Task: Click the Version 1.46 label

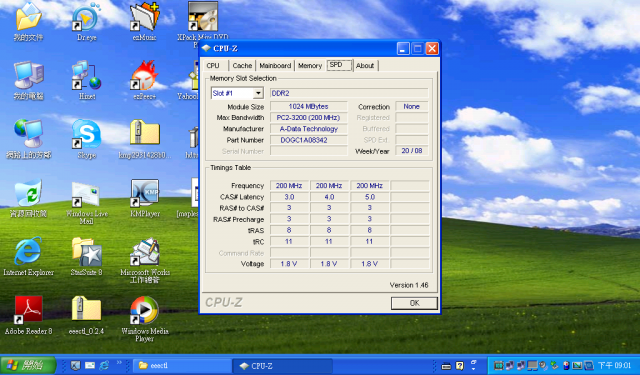Action: click(409, 285)
